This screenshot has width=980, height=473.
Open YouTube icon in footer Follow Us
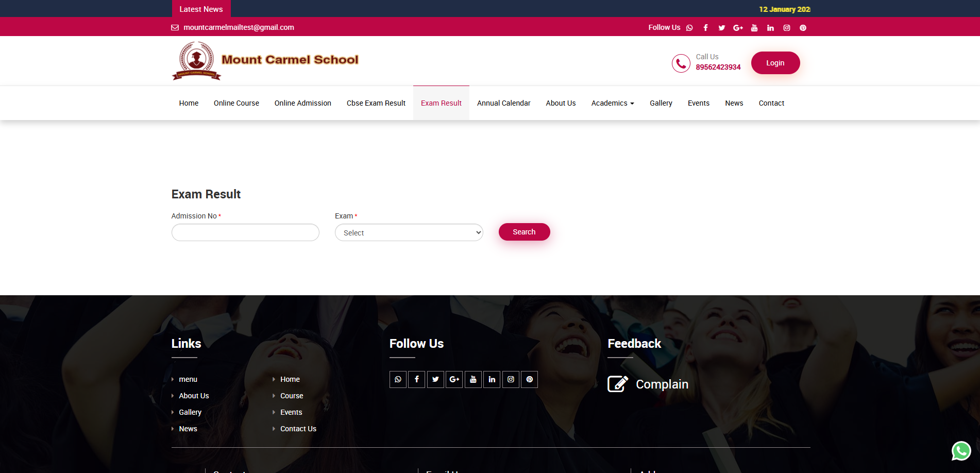coord(473,380)
